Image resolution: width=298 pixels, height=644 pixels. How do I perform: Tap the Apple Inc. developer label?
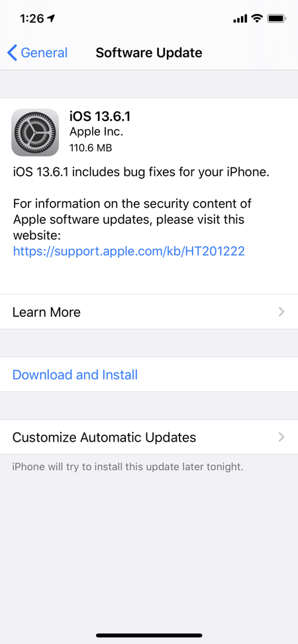point(96,132)
